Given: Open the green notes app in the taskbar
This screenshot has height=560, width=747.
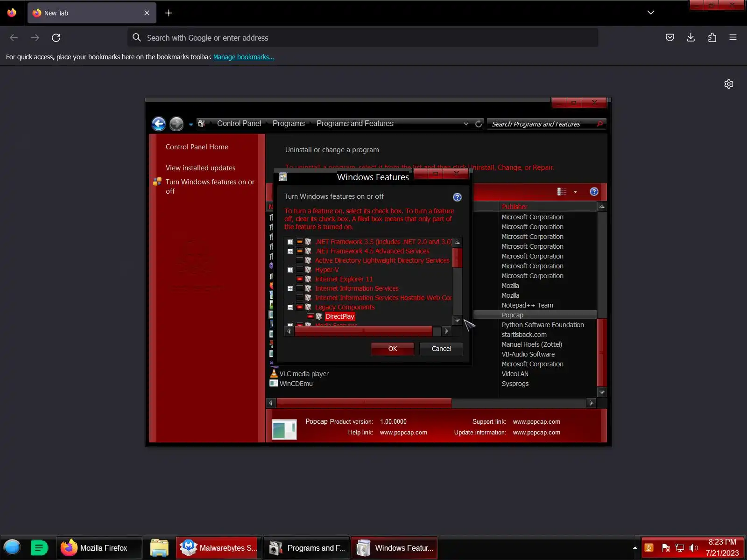Looking at the screenshot, I should 39,547.
